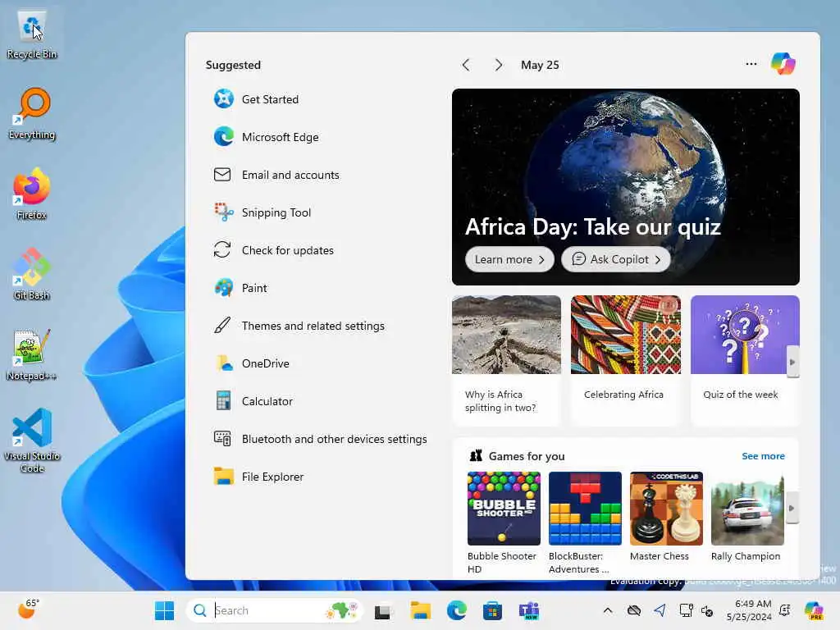This screenshot has height=630, width=840.
Task: Click the Ask Copilot button
Action: click(x=615, y=259)
